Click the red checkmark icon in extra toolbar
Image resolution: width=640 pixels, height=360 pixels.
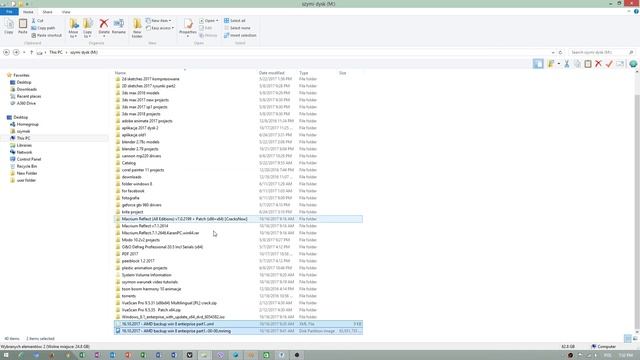pyautogui.click(x=609, y=64)
